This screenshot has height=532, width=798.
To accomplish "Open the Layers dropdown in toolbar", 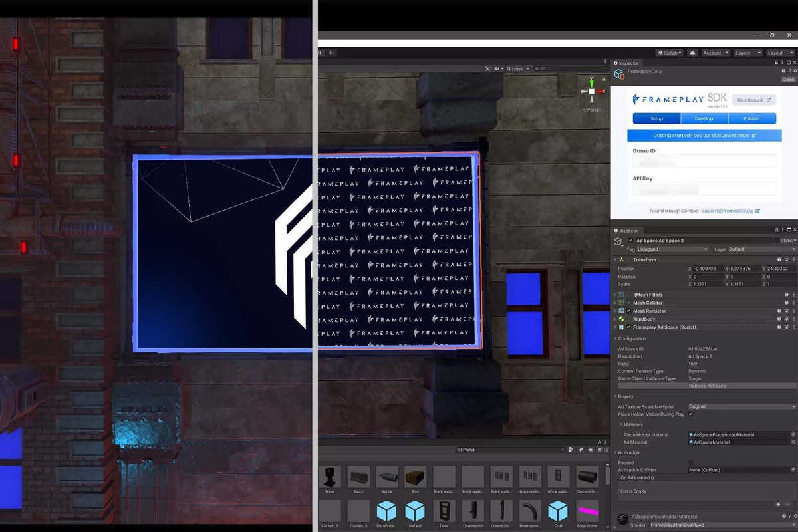I will click(x=746, y=53).
